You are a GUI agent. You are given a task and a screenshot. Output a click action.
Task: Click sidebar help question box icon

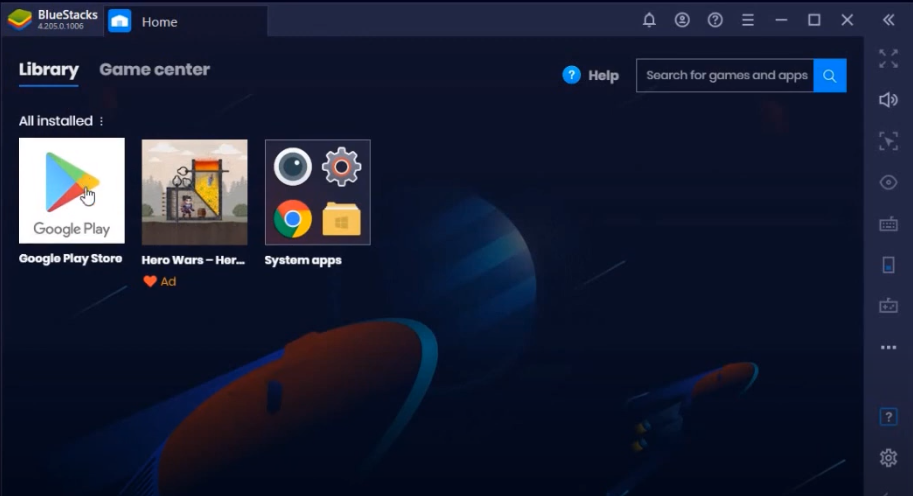point(889,417)
